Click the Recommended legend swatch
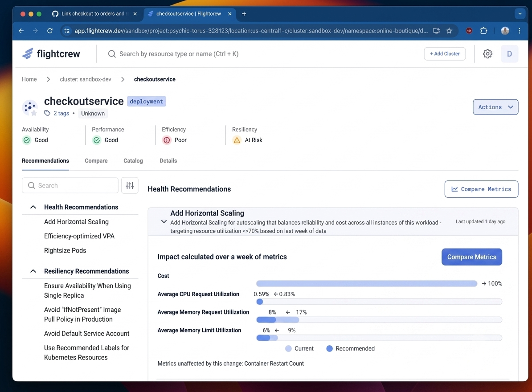Image resolution: width=532 pixels, height=392 pixels. (329, 349)
